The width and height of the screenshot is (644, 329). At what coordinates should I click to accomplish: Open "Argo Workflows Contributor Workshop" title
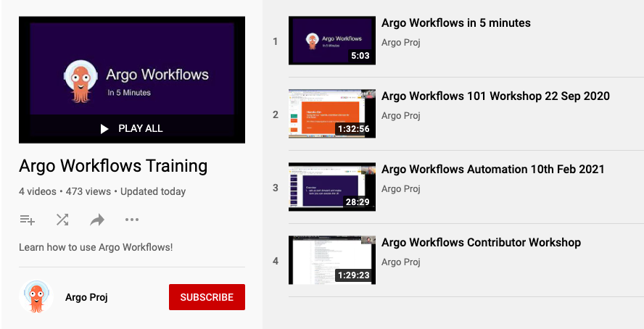(481, 243)
